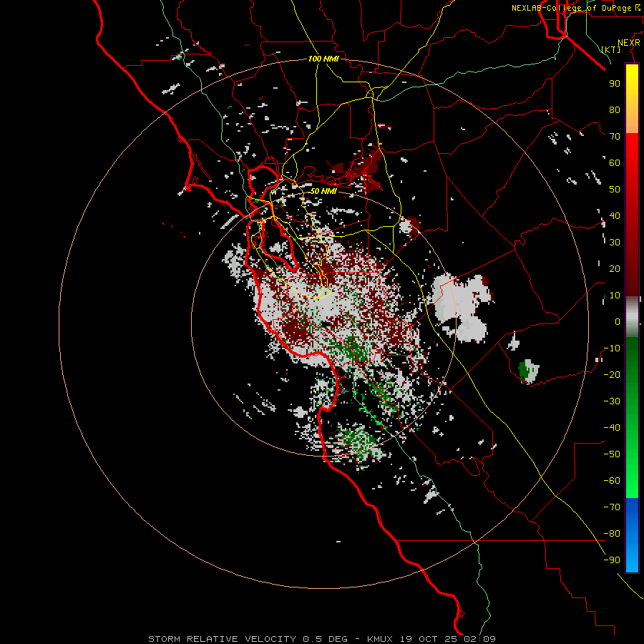This screenshot has height=644, width=644.
Task: Click the "NEXR" label above the color scale
Action: click(629, 43)
